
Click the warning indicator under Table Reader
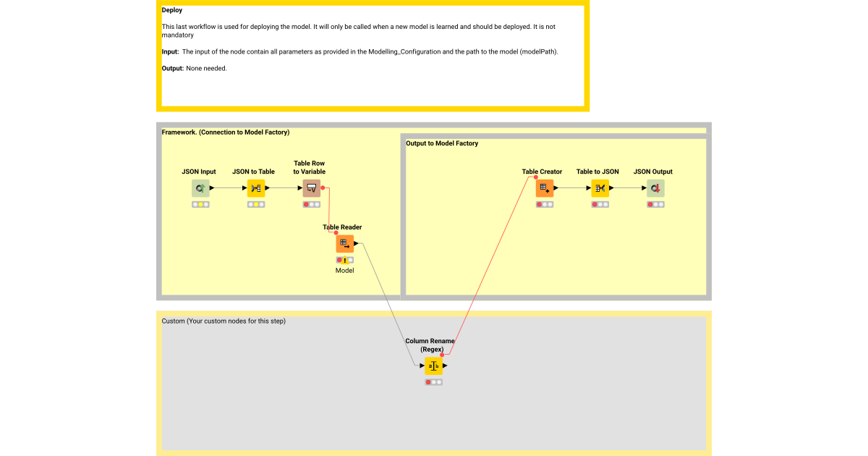pos(344,259)
